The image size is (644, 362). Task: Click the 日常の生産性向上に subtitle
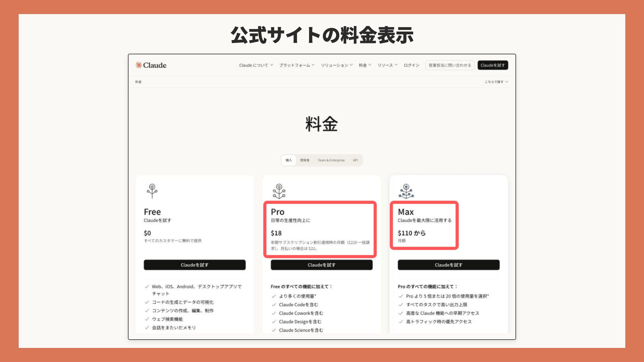(x=290, y=220)
